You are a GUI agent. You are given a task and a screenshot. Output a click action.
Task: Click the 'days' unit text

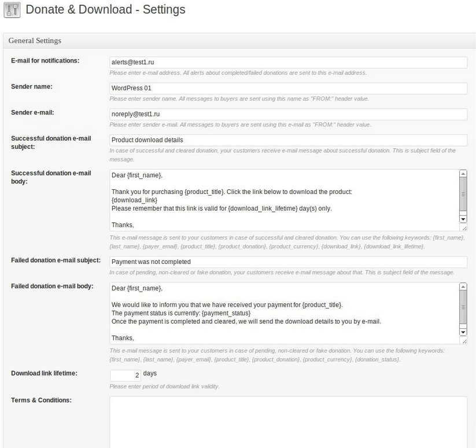pos(150,373)
